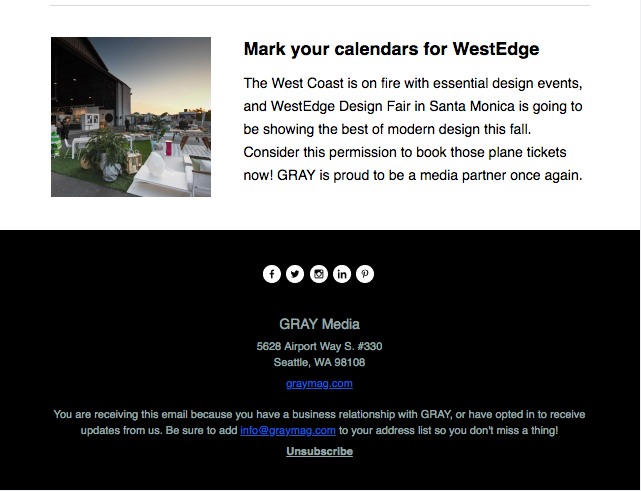Click the line 'now! GRAY is proud to be'
The image size is (641, 491).
click(413, 175)
